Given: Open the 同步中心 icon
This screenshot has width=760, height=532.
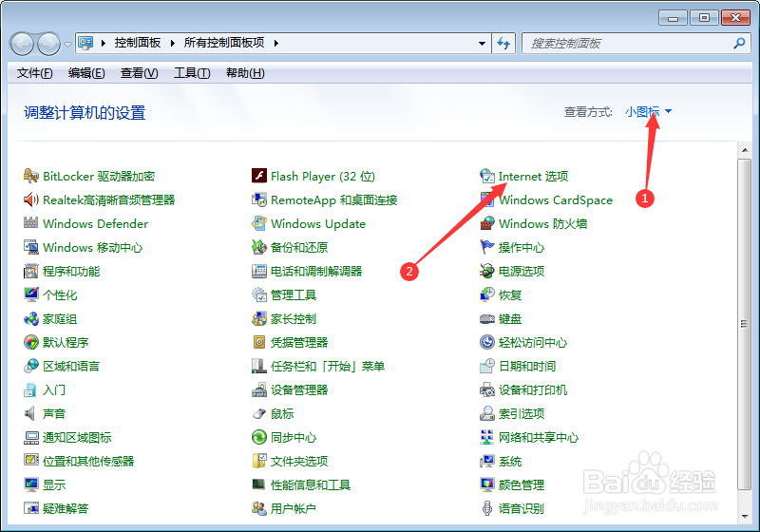Looking at the screenshot, I should 259,437.
